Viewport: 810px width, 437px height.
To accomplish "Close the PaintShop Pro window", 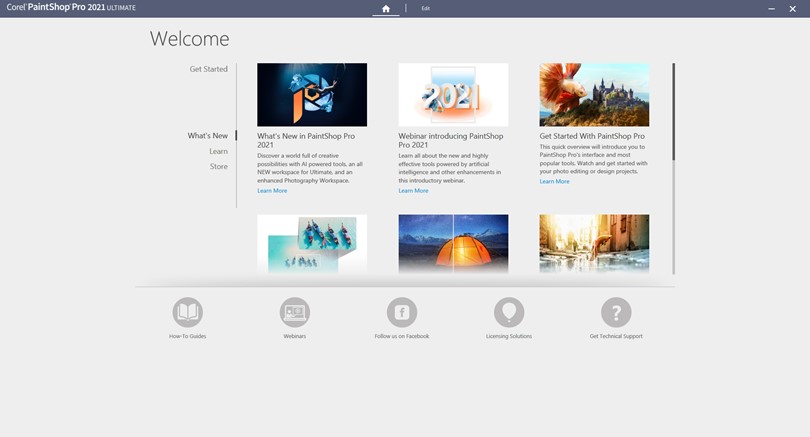I will click(x=792, y=9).
